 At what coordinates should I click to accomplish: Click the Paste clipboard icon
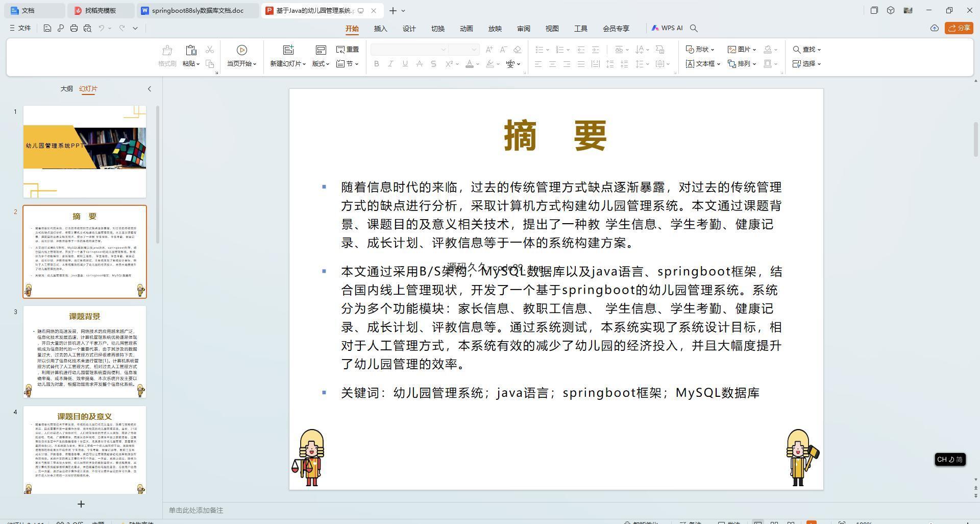(191, 50)
